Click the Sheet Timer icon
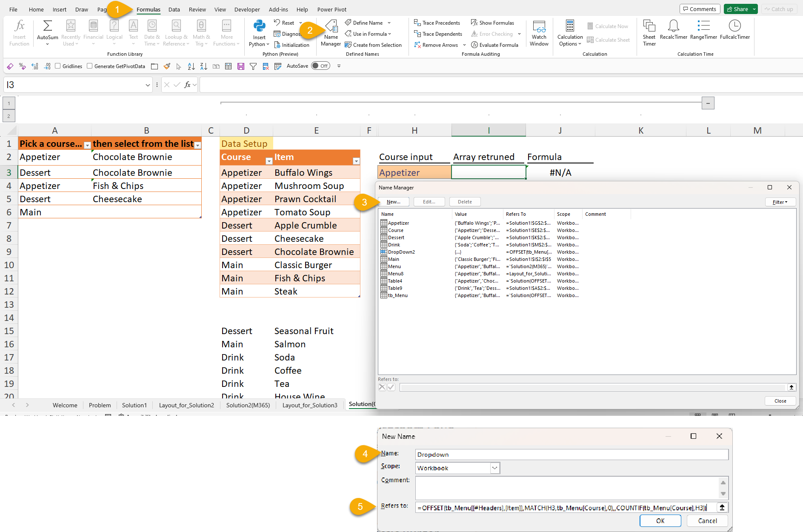Viewport: 803px width, 532px height. (649, 26)
